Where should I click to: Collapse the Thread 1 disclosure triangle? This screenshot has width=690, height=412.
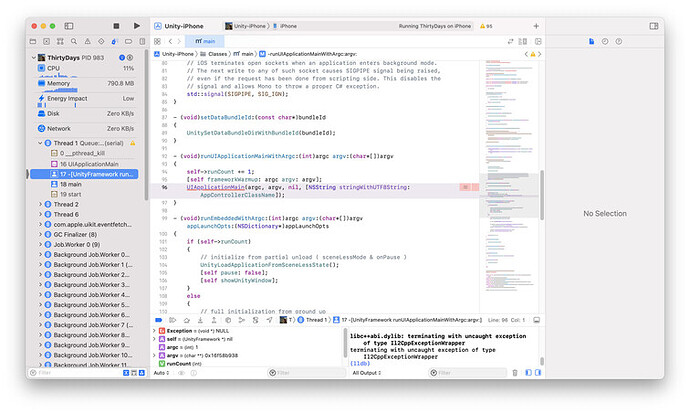click(40, 143)
